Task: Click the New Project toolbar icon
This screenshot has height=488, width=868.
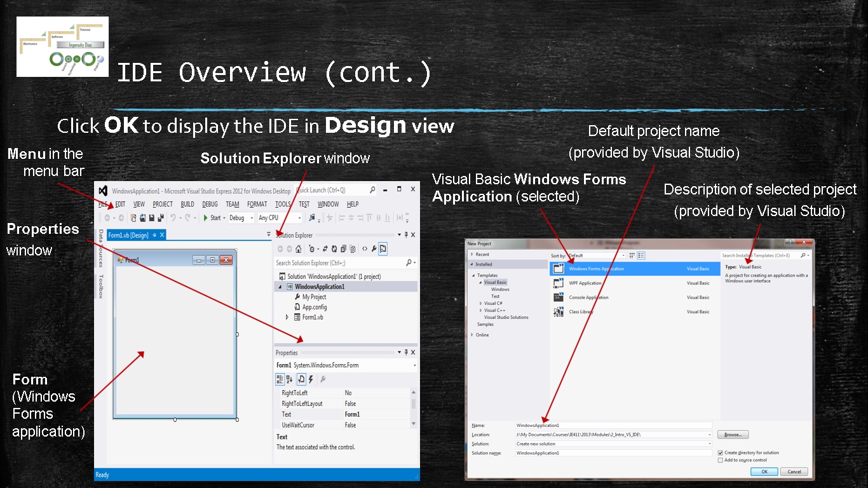Action: point(133,218)
